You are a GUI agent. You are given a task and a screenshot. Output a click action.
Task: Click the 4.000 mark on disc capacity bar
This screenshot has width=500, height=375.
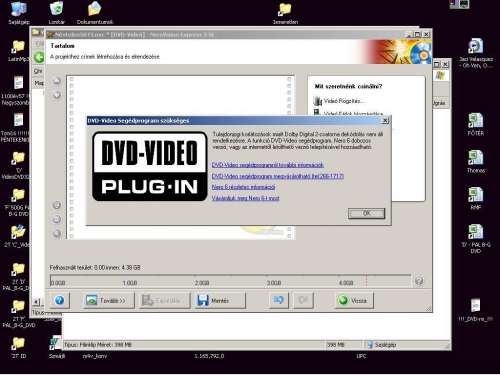pyautogui.click(x=346, y=283)
